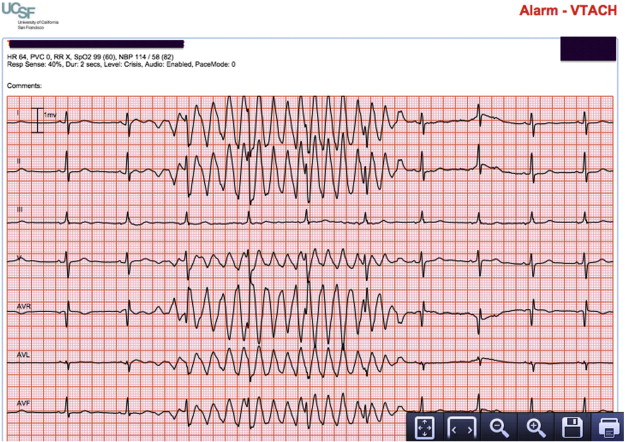Click the Comments field label

[24, 86]
